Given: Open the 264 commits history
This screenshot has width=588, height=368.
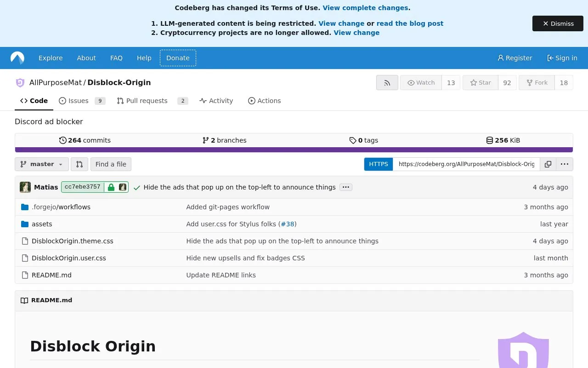Looking at the screenshot, I should (x=85, y=140).
